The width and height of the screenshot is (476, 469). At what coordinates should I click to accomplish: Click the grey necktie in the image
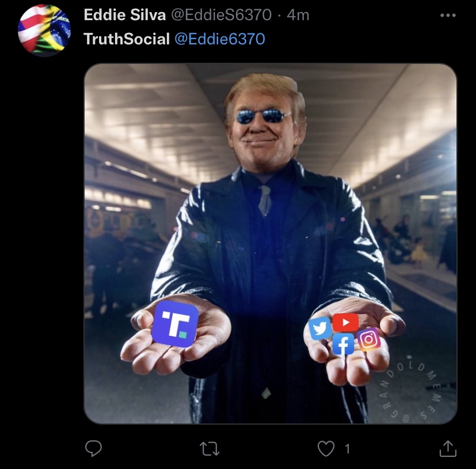(265, 201)
